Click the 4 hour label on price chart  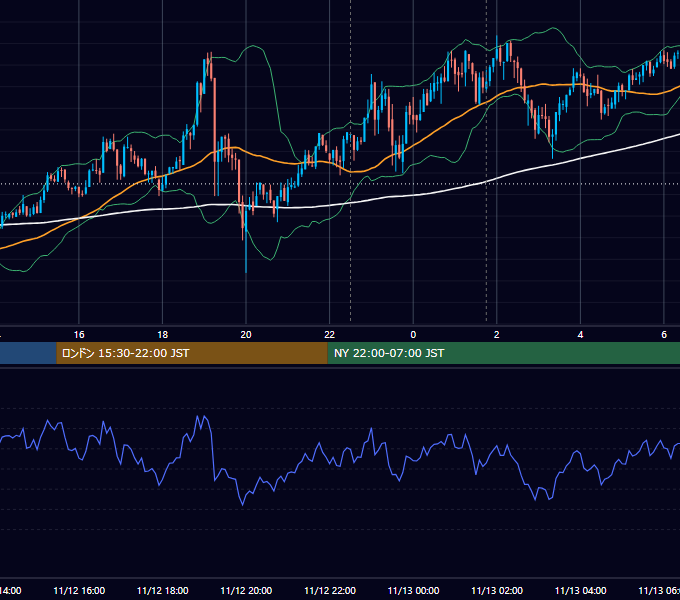580,335
